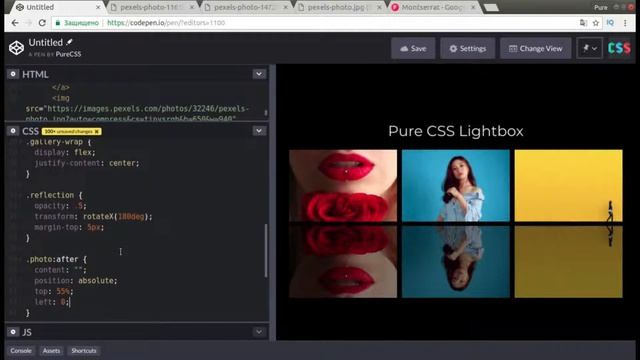640x360 pixels.
Task: Click the 'top: 55%;' code line
Action: pos(53,291)
